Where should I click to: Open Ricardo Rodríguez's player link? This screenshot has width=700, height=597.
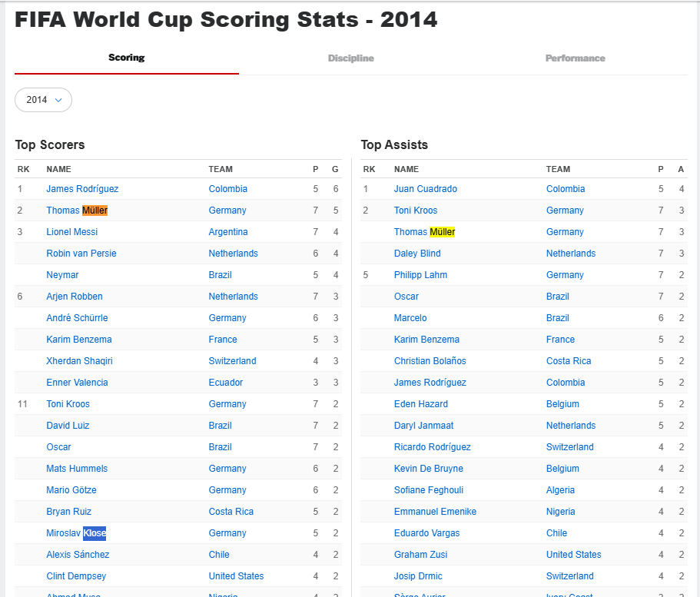pos(432,447)
